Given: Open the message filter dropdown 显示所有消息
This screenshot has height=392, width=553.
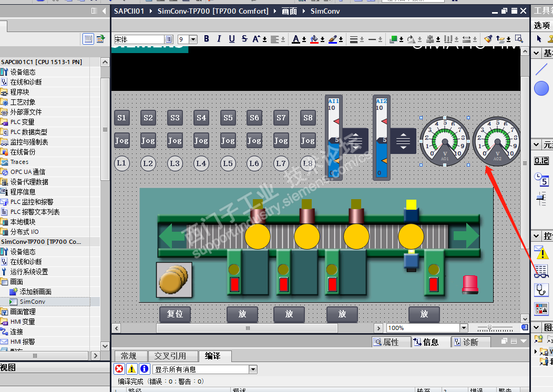Looking at the screenshot, I should point(253,369).
